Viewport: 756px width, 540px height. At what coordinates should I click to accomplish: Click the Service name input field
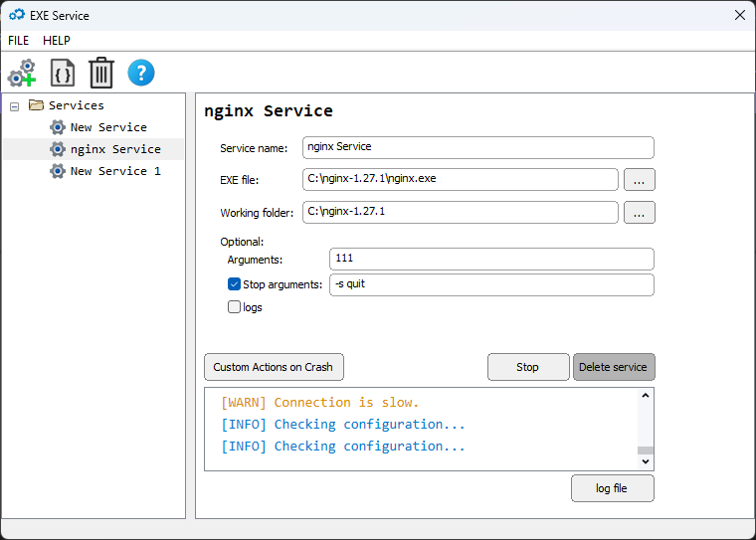478,147
